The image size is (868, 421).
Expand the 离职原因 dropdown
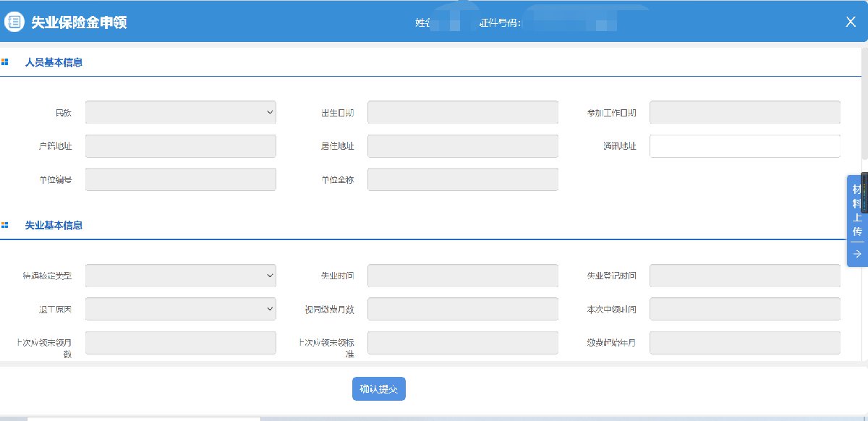tap(180, 309)
